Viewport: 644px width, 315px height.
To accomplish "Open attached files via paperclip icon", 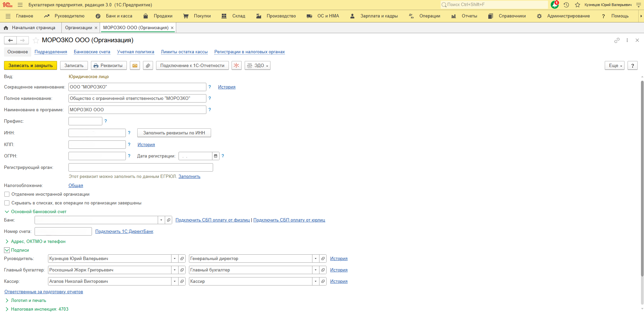I will (x=148, y=66).
